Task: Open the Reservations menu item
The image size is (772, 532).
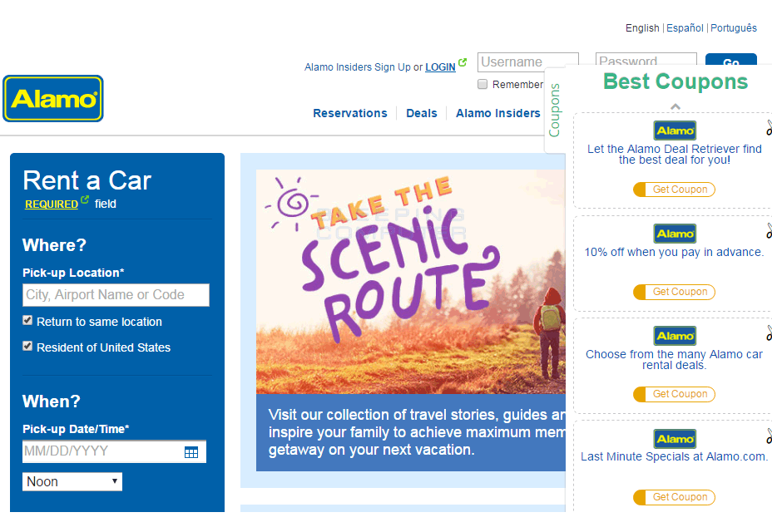Action: (x=349, y=113)
